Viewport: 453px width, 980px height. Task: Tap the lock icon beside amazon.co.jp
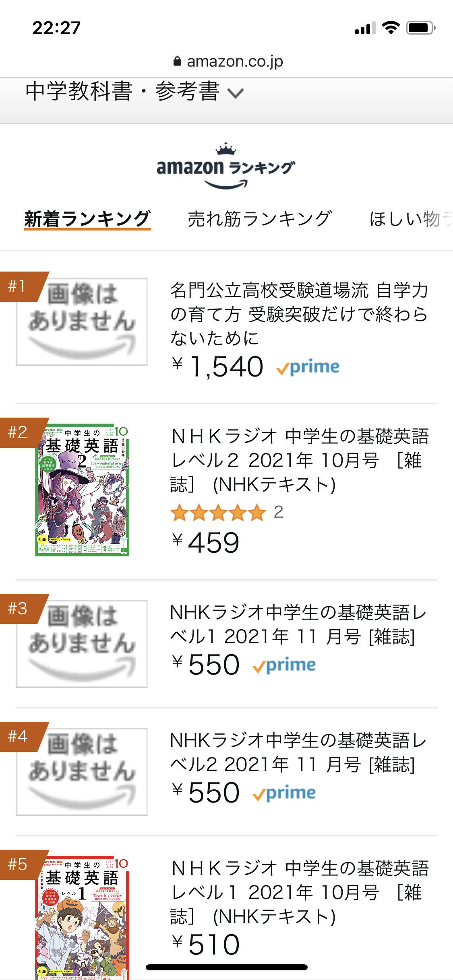point(177,62)
